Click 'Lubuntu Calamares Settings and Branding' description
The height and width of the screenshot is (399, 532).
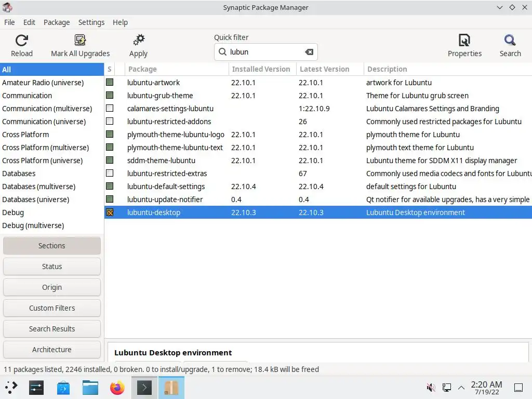[x=433, y=109]
